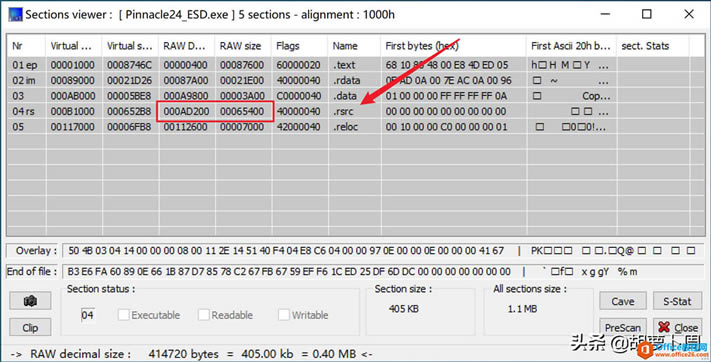
Task: Open the Cave finder button
Action: [623, 301]
